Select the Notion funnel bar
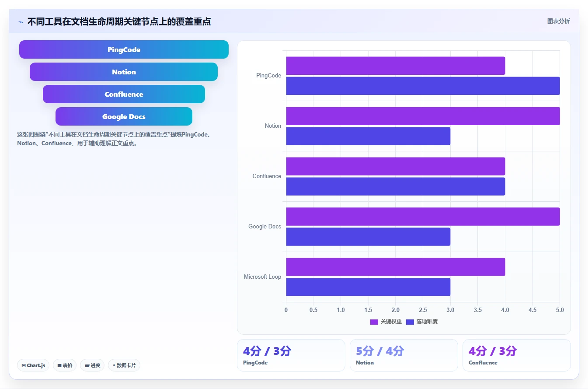588x389 pixels. pyautogui.click(x=124, y=72)
